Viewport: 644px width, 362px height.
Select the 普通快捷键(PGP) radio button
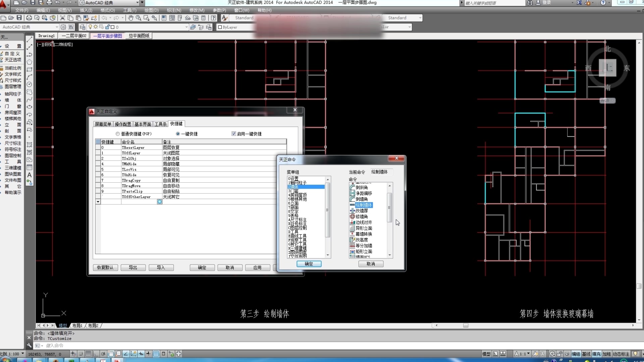[118, 134]
